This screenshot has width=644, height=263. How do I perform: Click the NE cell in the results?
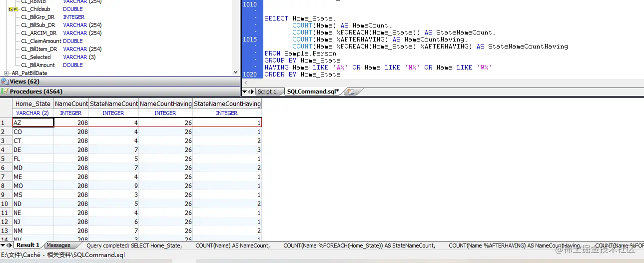[33, 212]
